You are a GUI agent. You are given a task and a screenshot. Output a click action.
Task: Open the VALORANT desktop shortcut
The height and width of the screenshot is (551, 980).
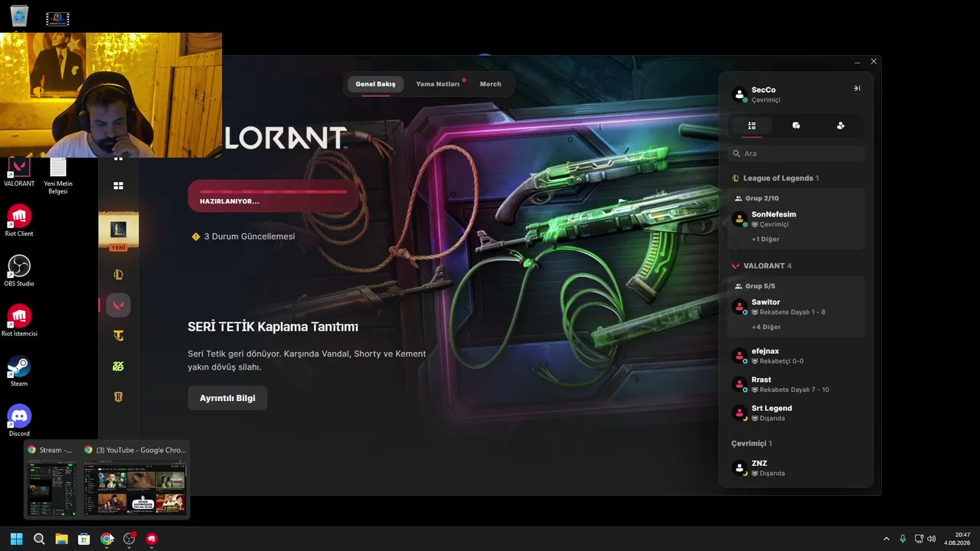pos(19,172)
